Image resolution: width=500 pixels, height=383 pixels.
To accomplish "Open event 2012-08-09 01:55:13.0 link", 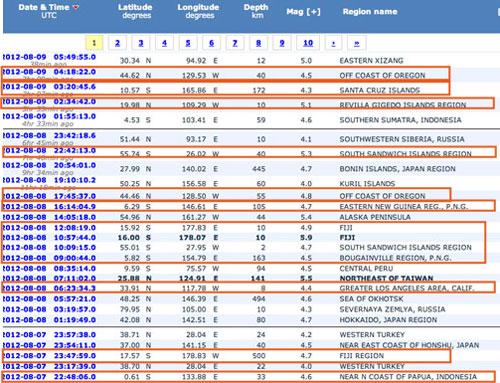I will point(49,116).
